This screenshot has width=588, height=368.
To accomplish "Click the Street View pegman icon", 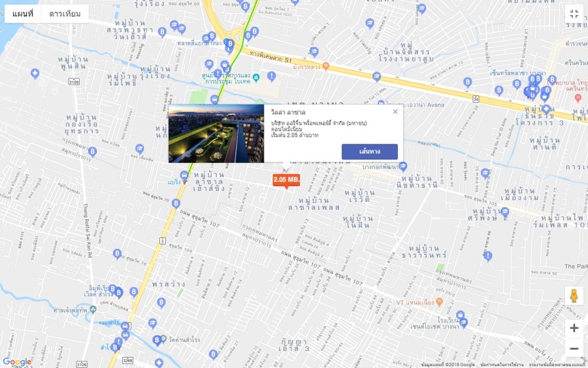I will coord(574,295).
